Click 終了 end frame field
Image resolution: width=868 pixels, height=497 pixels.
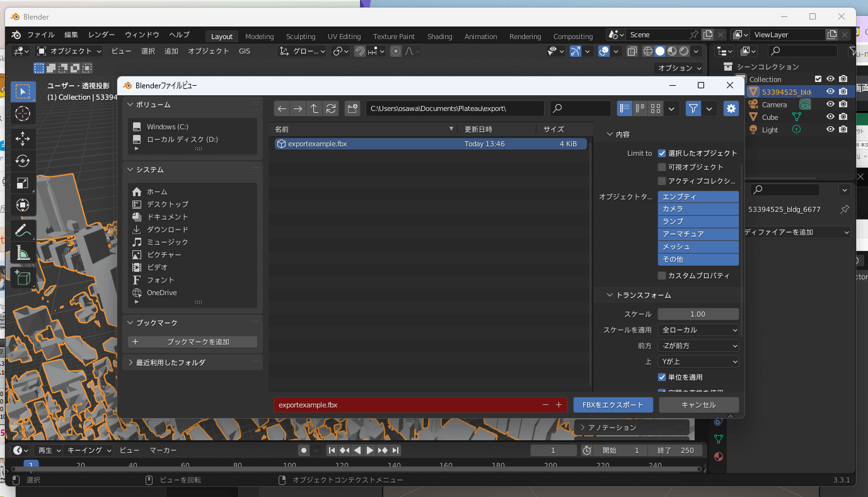tap(675, 450)
